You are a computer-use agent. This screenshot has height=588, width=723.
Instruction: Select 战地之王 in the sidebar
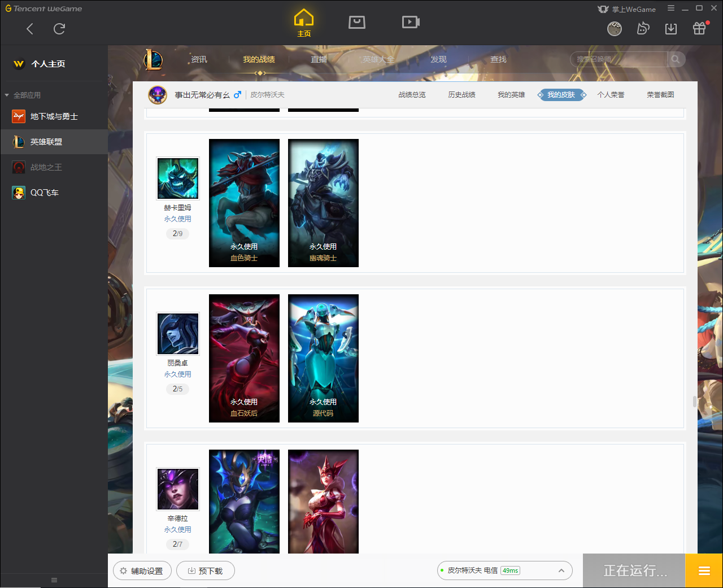[54, 167]
